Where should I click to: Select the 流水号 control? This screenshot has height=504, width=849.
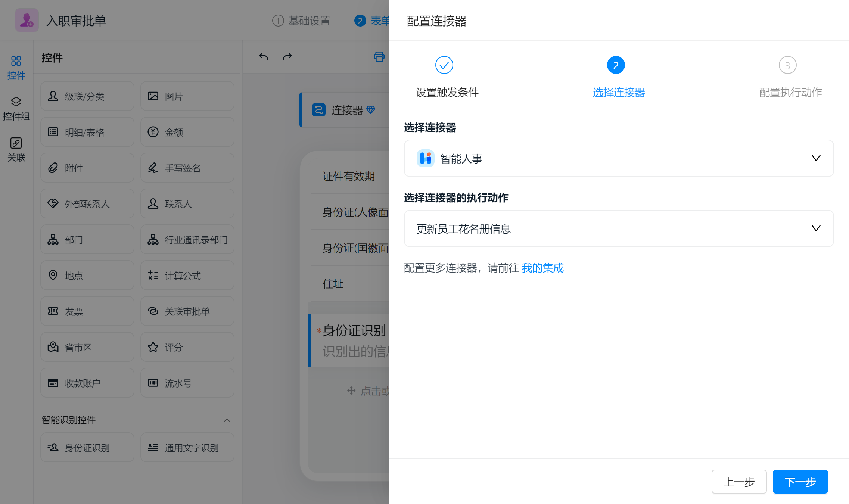point(187,383)
